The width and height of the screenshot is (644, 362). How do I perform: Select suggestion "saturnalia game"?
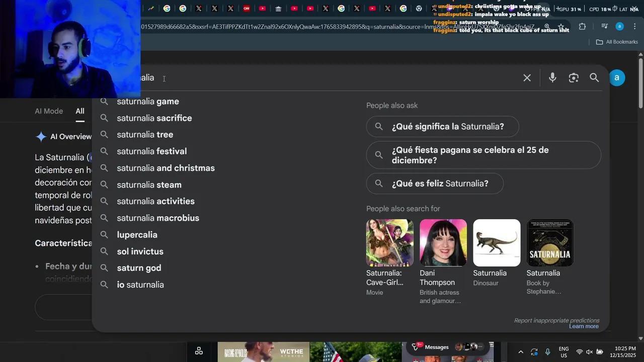(148, 102)
